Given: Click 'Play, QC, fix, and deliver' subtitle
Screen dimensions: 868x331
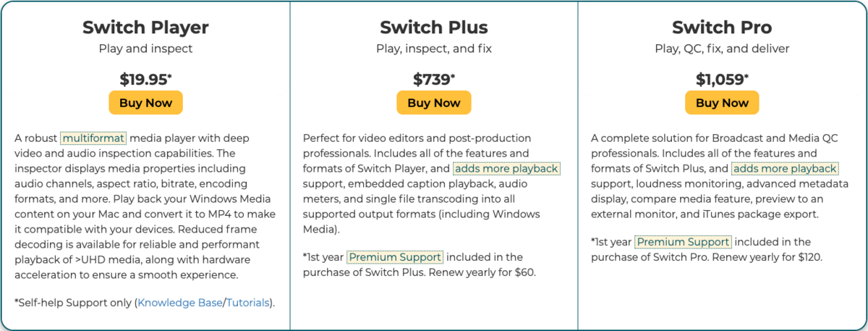Looking at the screenshot, I should [722, 49].
